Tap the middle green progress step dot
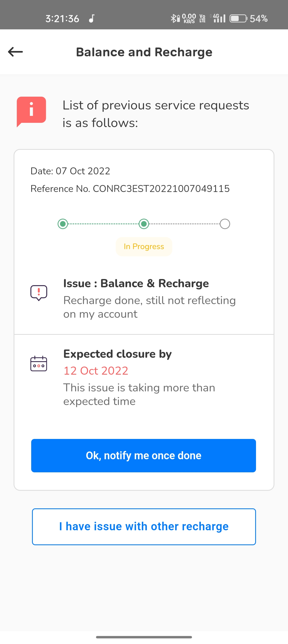 coord(144,224)
